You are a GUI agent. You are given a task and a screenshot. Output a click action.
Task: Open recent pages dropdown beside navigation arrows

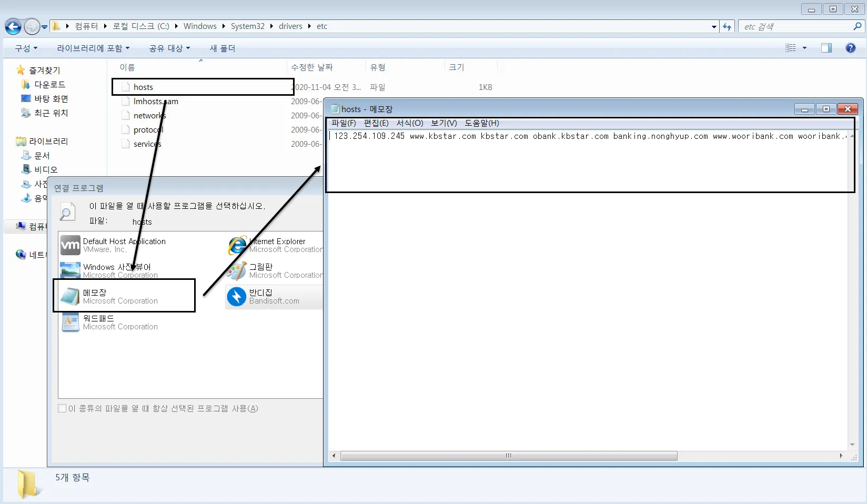tap(44, 27)
